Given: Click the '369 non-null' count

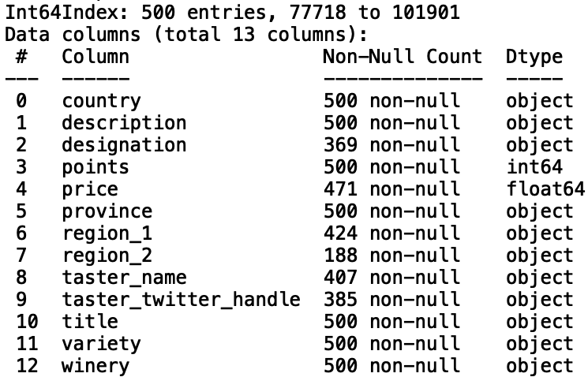Looking at the screenshot, I should pos(391,145).
